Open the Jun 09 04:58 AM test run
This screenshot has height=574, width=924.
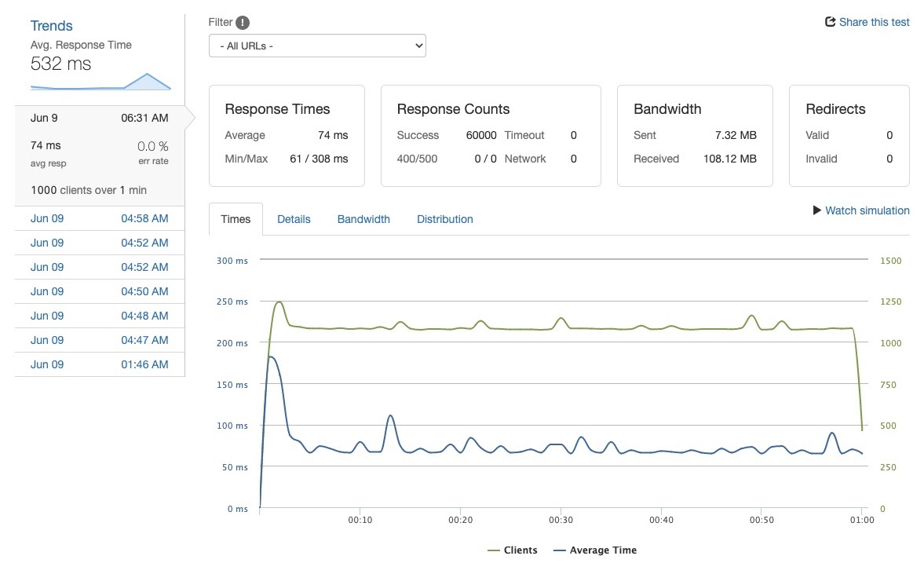tap(100, 218)
